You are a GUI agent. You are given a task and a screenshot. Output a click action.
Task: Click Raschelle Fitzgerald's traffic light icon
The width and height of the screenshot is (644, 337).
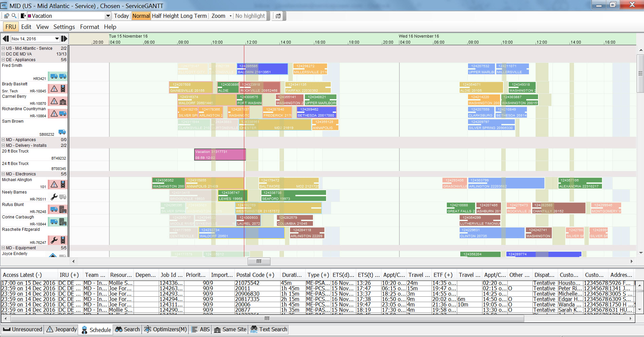pos(63,240)
